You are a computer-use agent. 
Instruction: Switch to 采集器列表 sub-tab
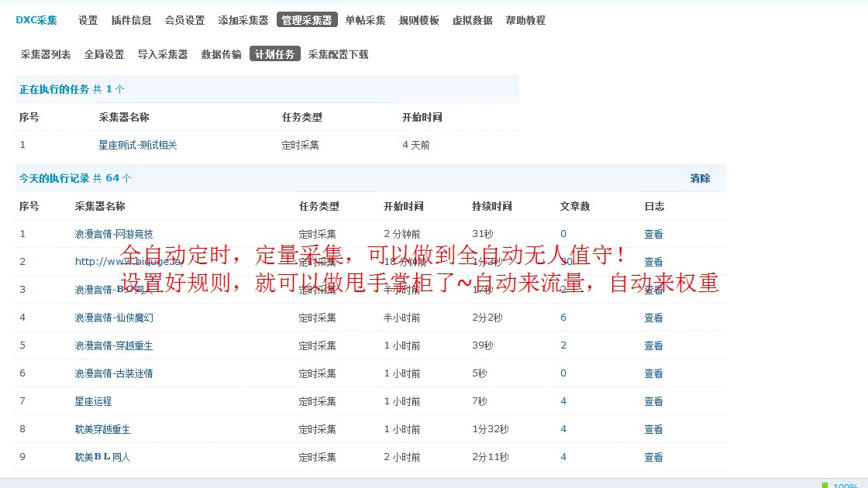pyautogui.click(x=46, y=54)
